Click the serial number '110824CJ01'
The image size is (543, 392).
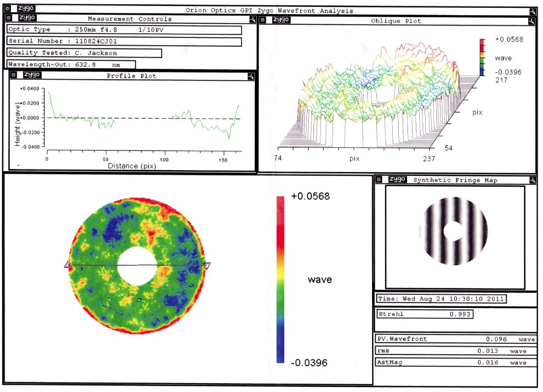(96, 41)
